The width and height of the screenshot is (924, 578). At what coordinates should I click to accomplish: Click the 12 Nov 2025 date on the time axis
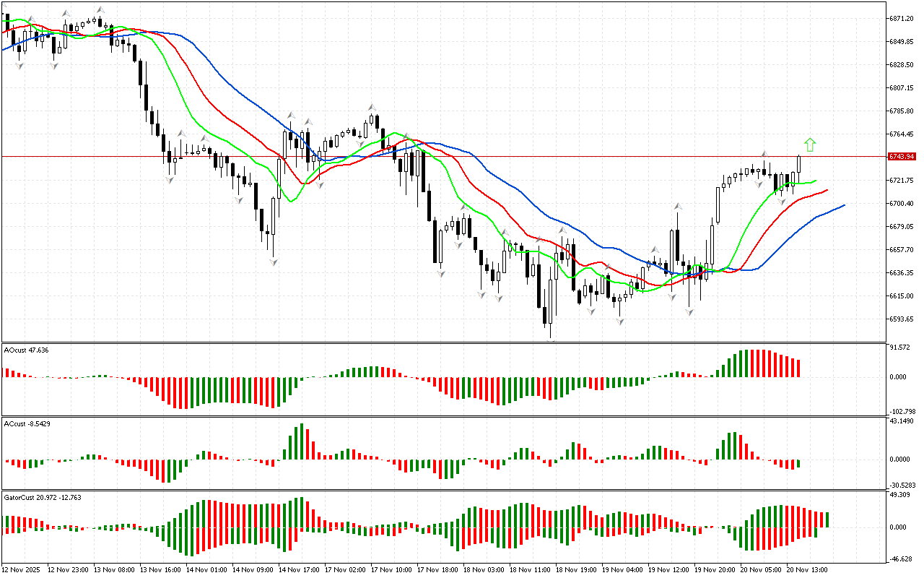tap(22, 569)
